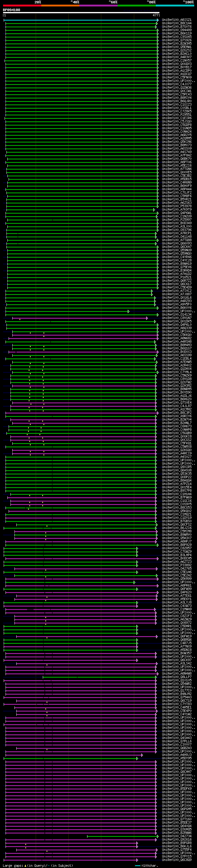The width and height of the screenshot is (197, 868).
Task: Select hit label UniRef100_C4YR46
Action: pyautogui.click(x=176, y=257)
